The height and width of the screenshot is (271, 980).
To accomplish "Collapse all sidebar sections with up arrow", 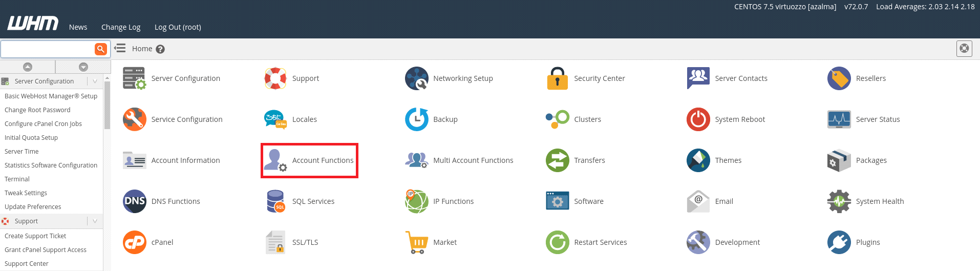I will (x=28, y=67).
